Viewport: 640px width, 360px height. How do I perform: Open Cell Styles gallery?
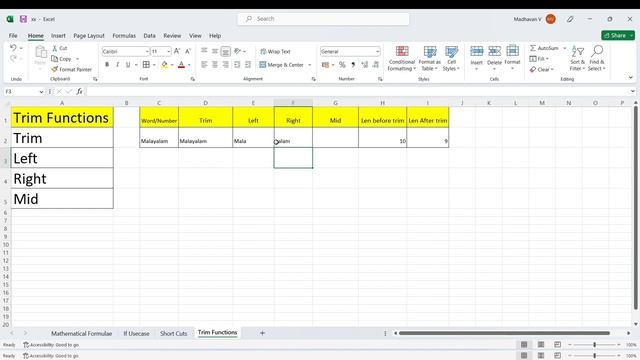pyautogui.click(x=451, y=58)
